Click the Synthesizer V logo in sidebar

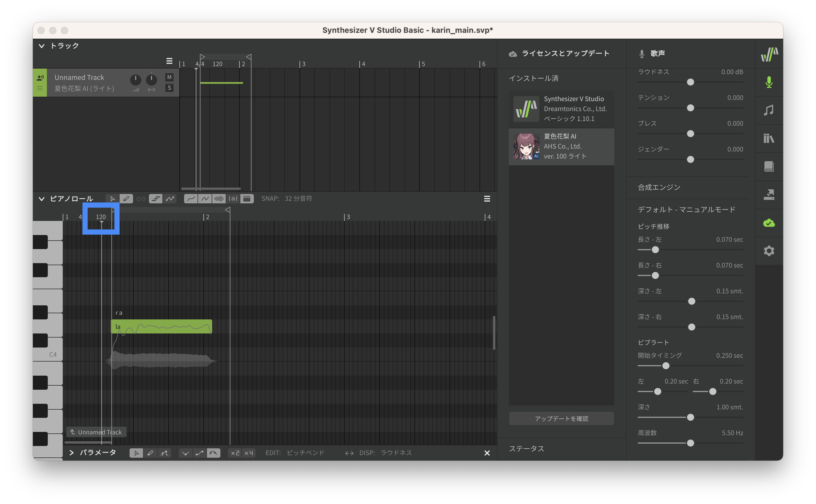(769, 54)
